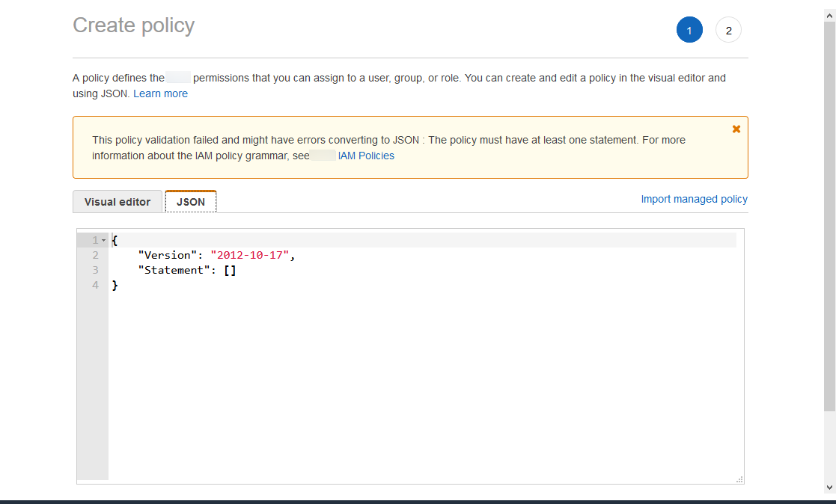This screenshot has height=504, width=836.
Task: Select the JSON tab
Action: click(x=191, y=202)
